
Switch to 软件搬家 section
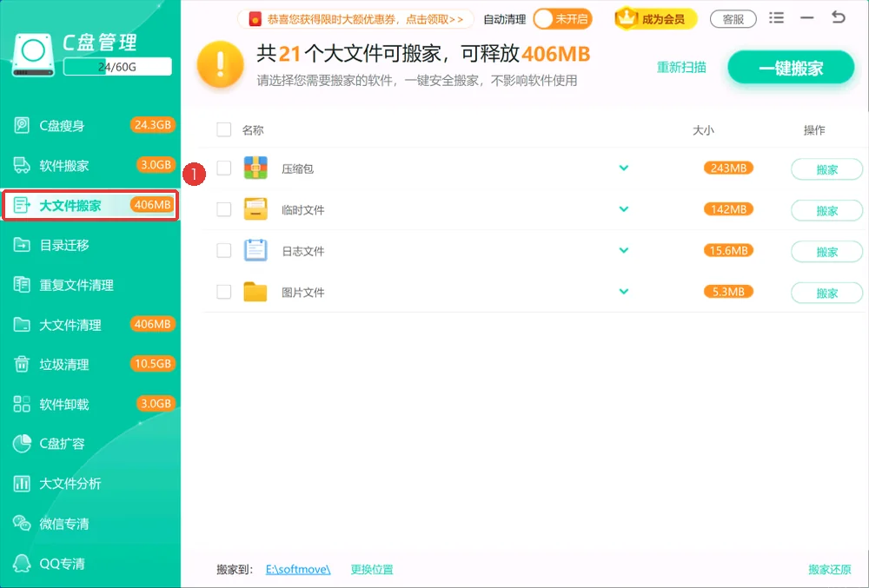tap(90, 165)
